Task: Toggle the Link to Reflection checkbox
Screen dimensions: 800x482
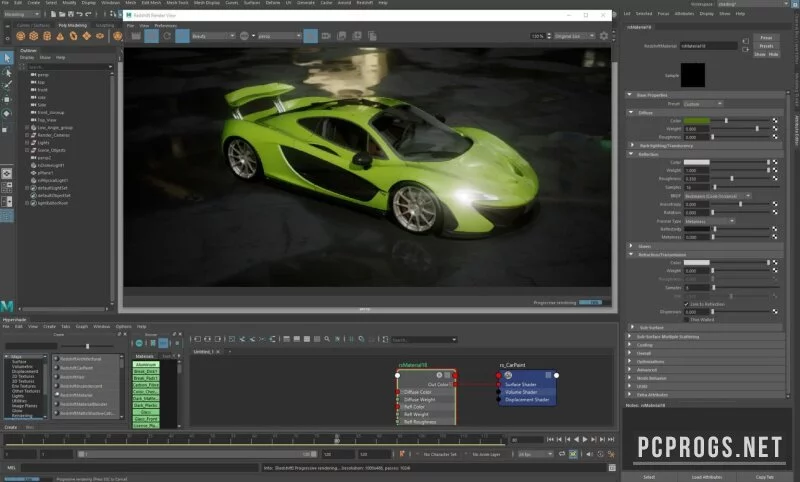Action: [686, 304]
